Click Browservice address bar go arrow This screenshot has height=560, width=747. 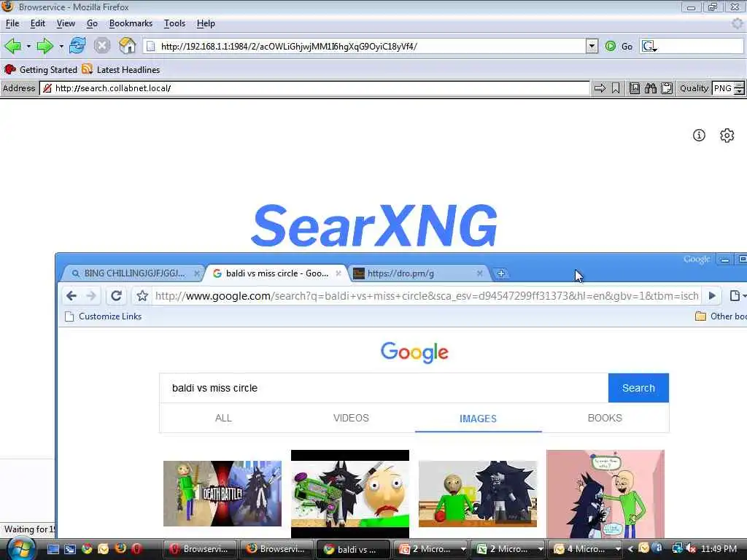pos(600,88)
